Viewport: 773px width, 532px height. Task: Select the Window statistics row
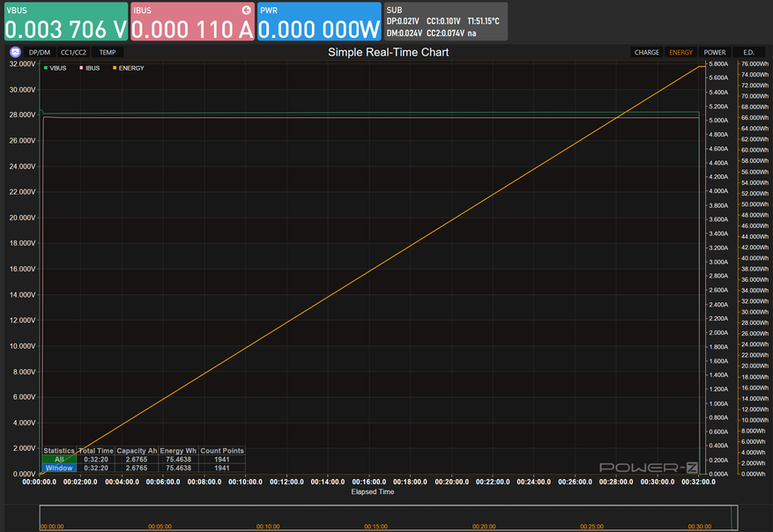click(x=59, y=468)
